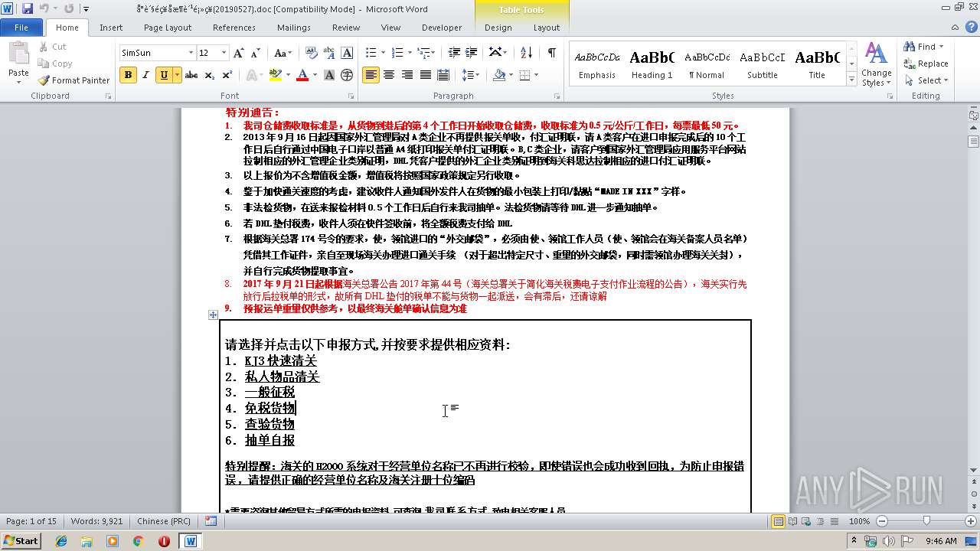980x551 pixels.
Task: Open the Bullets dropdown arrow
Action: pos(383,53)
